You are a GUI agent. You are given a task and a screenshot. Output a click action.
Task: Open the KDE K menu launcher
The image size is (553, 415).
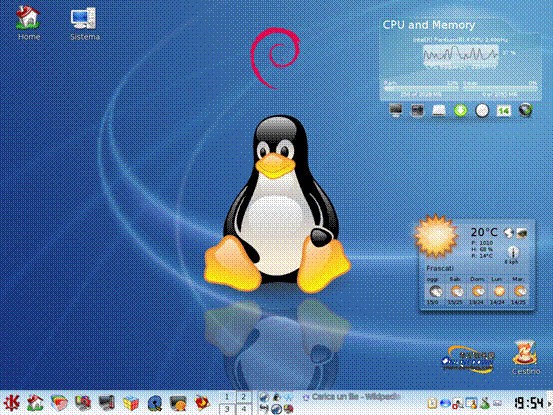[11, 403]
